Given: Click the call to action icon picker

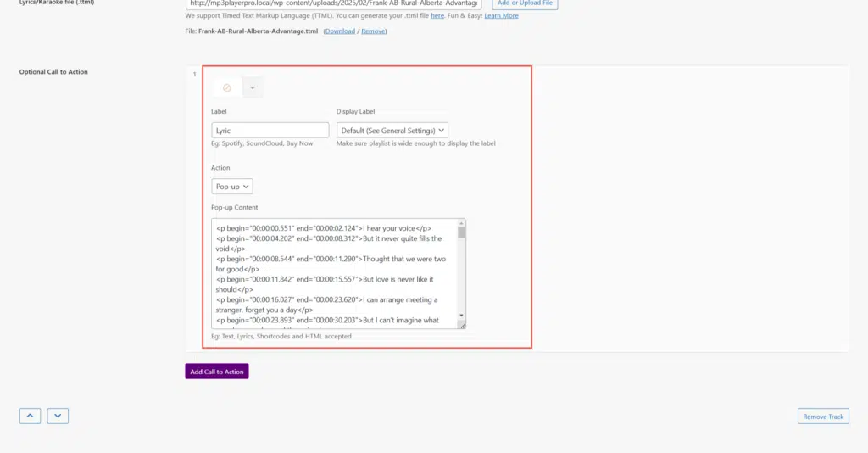Looking at the screenshot, I should coord(227,87).
